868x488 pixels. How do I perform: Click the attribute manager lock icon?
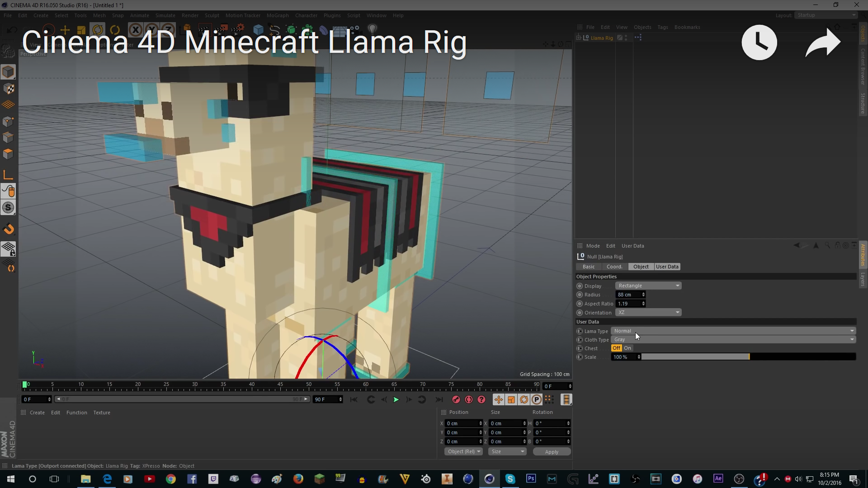coord(837,245)
